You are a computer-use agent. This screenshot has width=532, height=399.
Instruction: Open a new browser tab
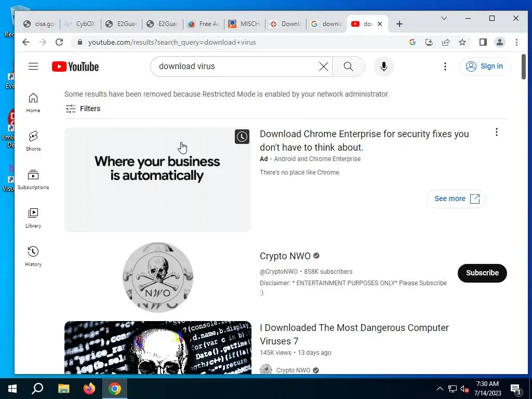coord(400,24)
